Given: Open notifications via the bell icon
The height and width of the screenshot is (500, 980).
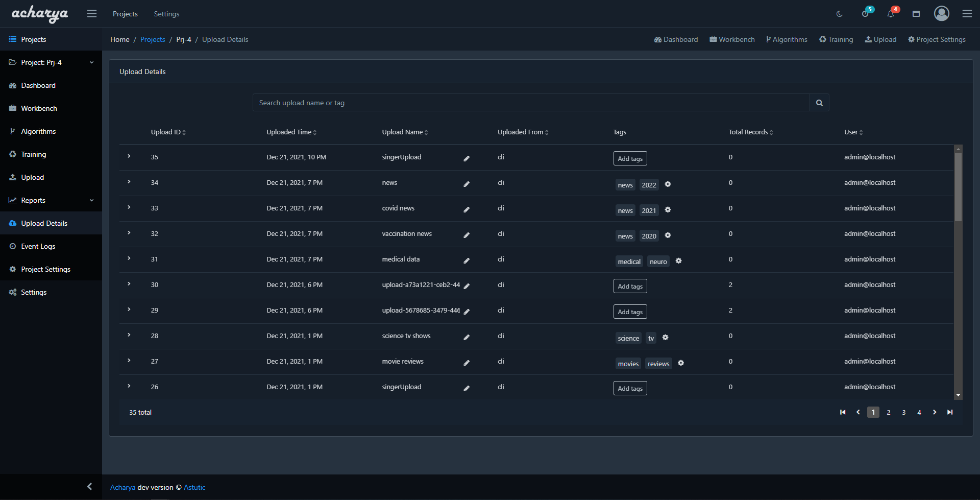Looking at the screenshot, I should 890,14.
